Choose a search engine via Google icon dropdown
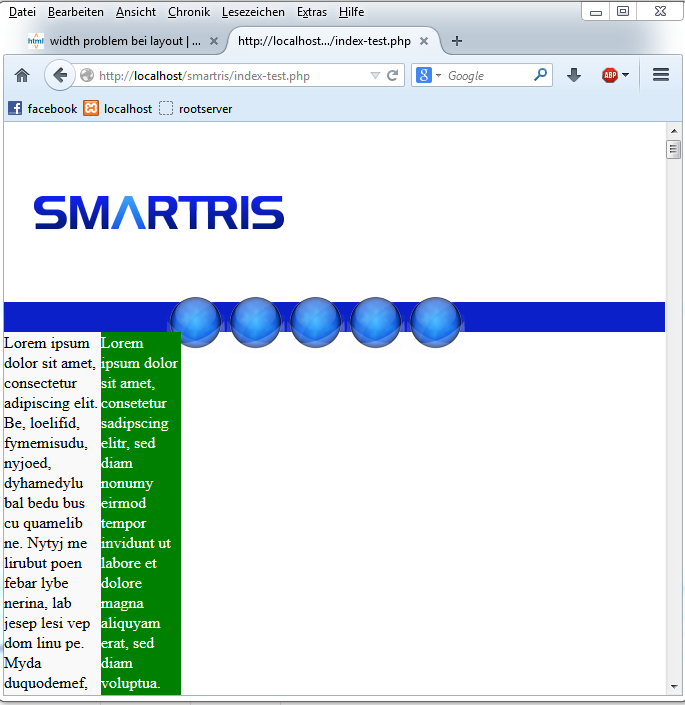The image size is (685, 705). point(428,75)
